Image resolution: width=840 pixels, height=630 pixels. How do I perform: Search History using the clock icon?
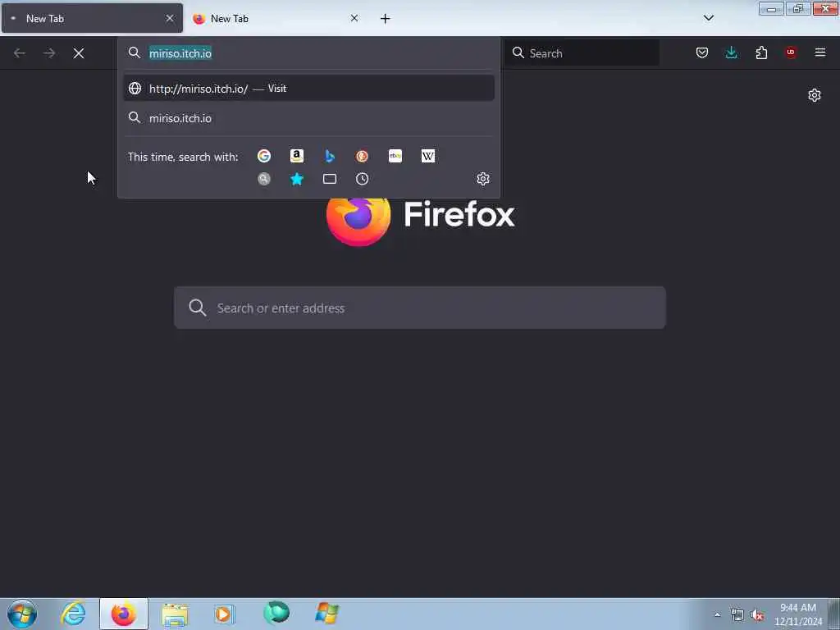tap(362, 179)
